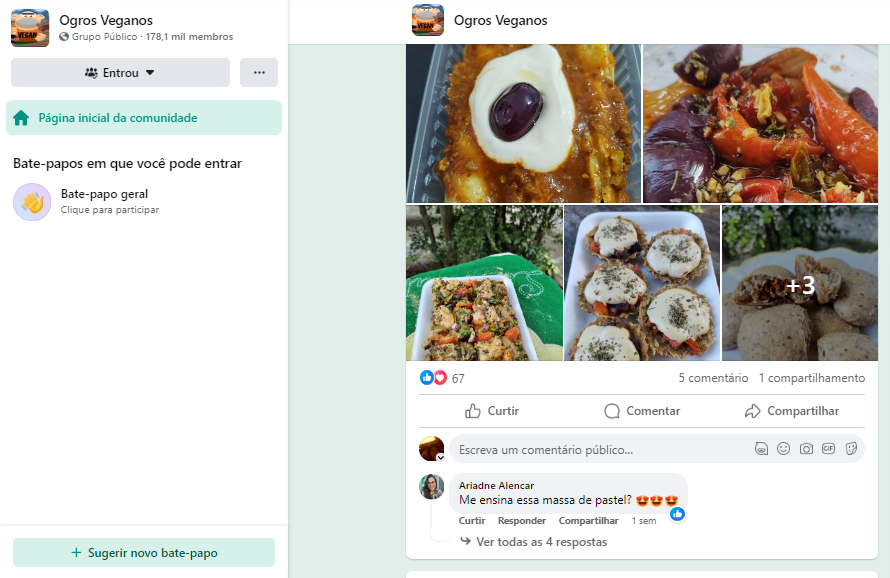Click the blue Like reaction icon under the post
Screen dimensions: 890x578
pyautogui.click(x=426, y=378)
